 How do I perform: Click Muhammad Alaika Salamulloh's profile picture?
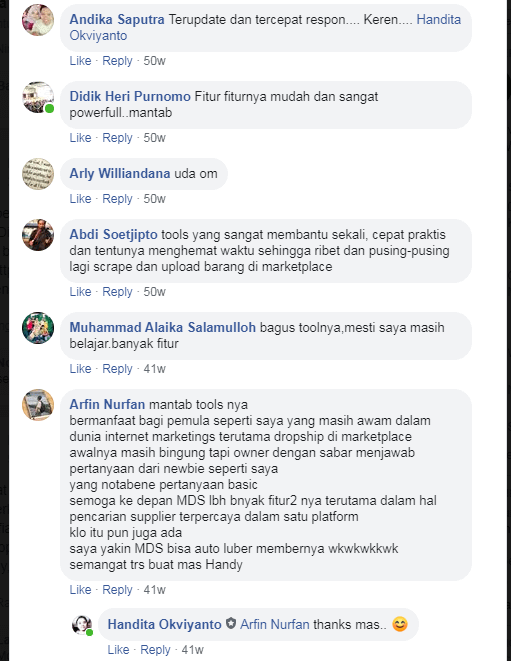[38, 328]
